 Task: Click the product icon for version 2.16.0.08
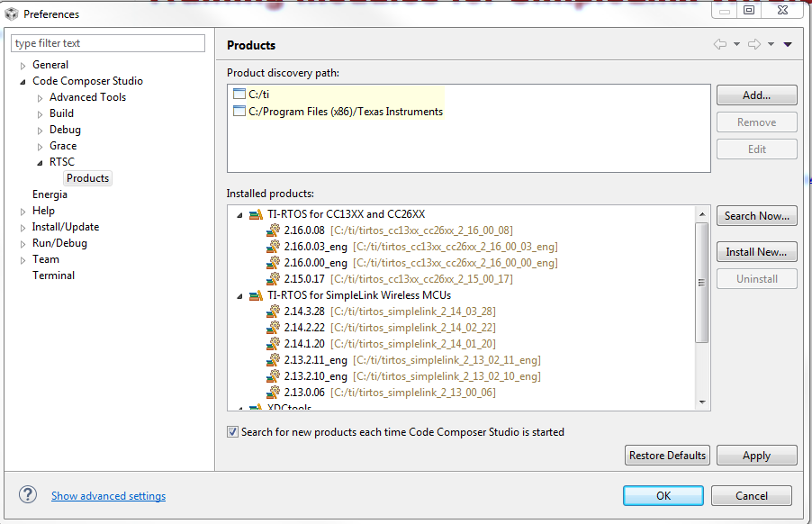pyautogui.click(x=273, y=230)
